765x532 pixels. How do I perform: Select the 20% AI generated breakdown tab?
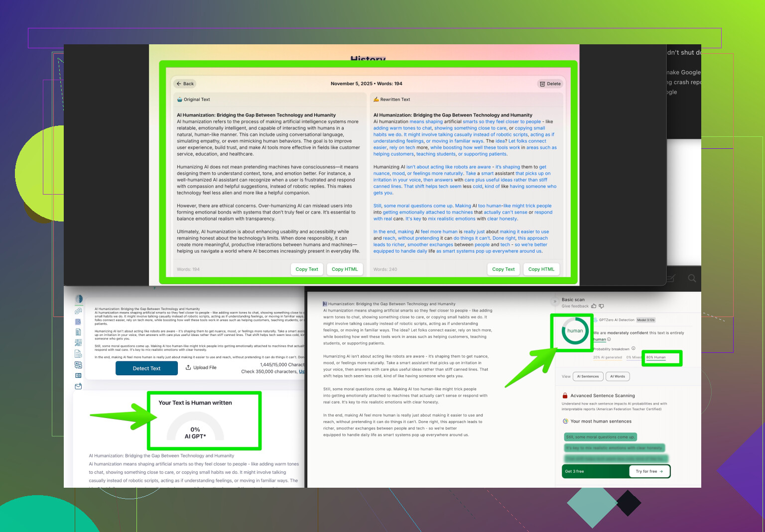(607, 357)
